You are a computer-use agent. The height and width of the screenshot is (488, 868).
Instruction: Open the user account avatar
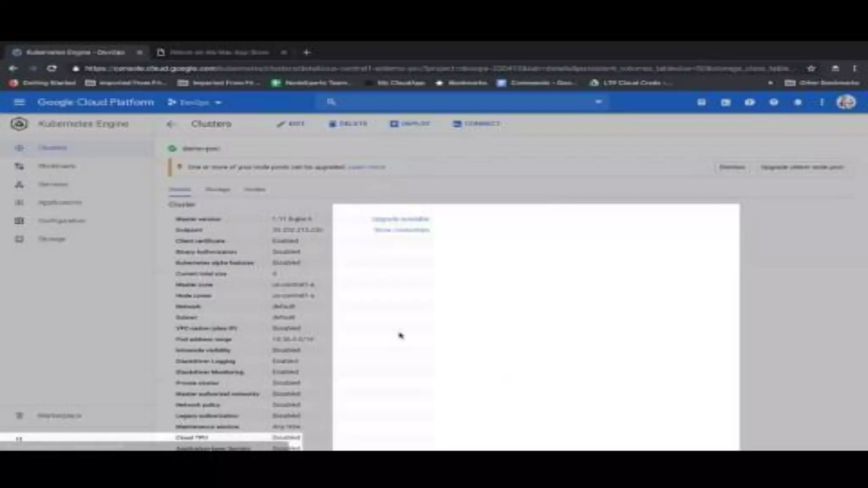846,102
